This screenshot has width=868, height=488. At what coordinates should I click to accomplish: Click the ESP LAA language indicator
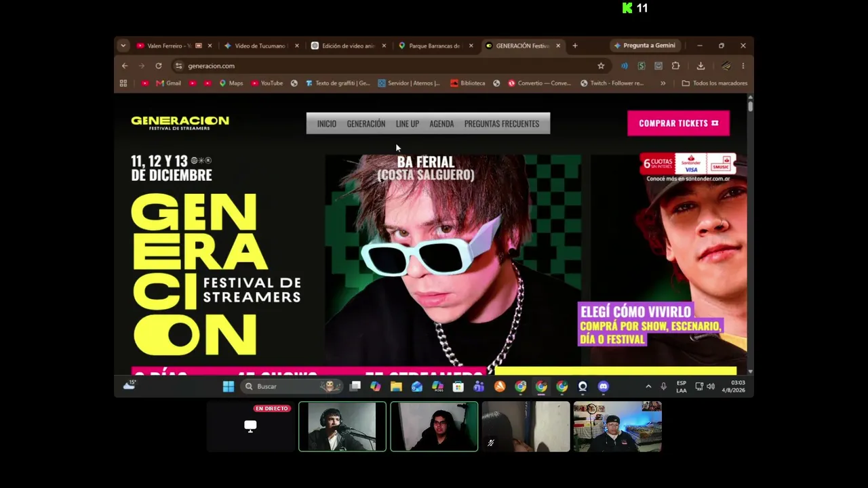682,386
